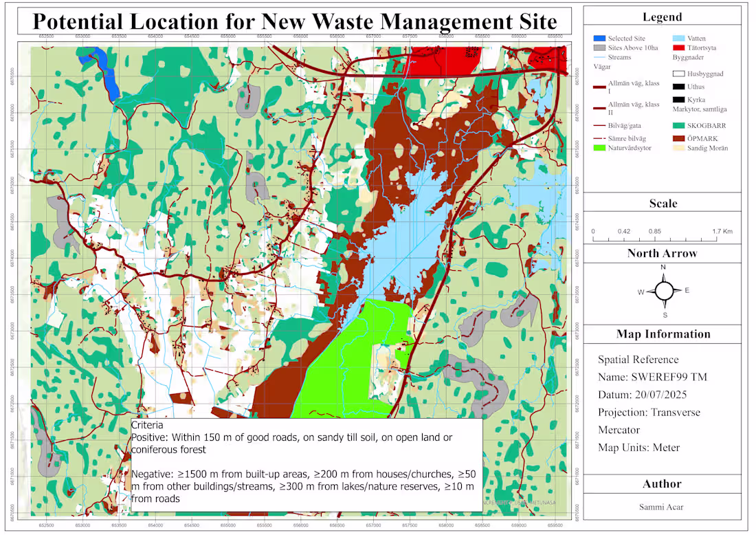The height and width of the screenshot is (535, 756).
Task: Click the 'North Arrow' heading
Action: [662, 253]
